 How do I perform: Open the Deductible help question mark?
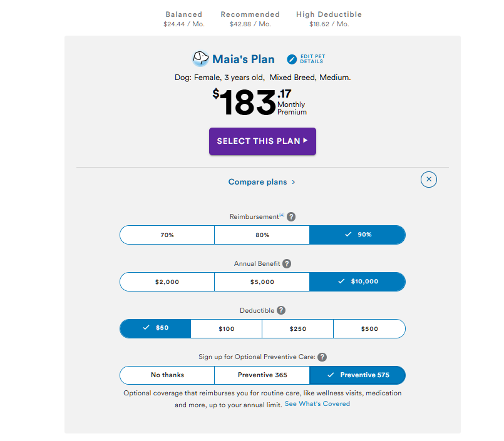pyautogui.click(x=281, y=310)
